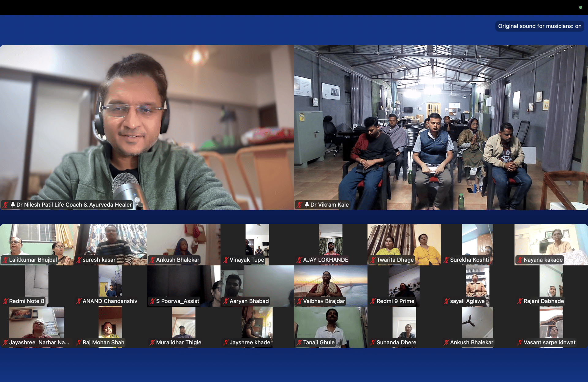Select sayali Aglawe's video tile
The height and width of the screenshot is (382, 588).
pos(478,283)
